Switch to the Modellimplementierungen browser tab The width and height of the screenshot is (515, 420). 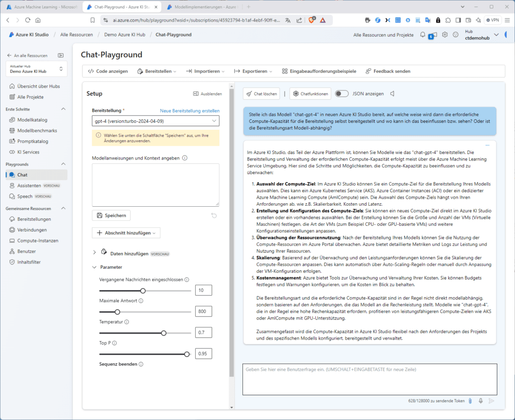[202, 7]
